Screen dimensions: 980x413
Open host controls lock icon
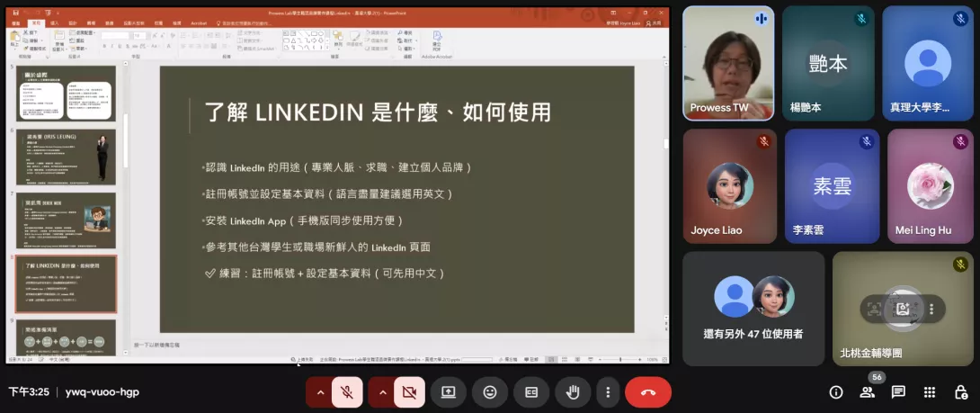pos(960,392)
